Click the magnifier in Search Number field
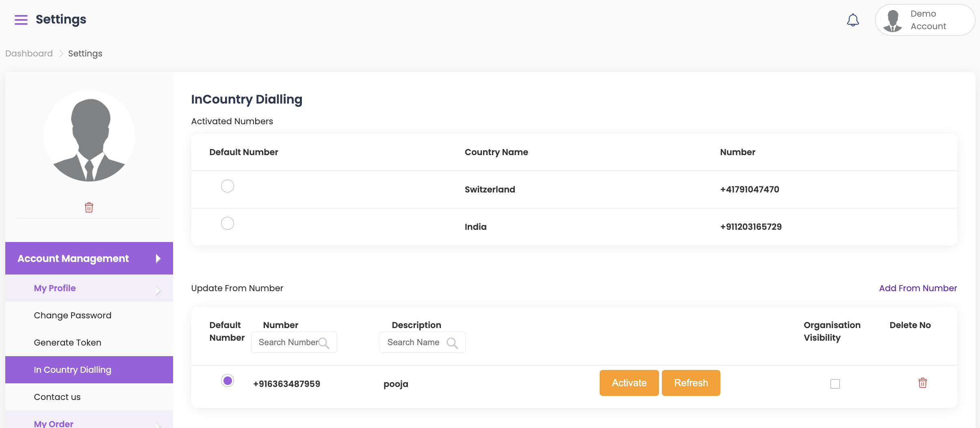The width and height of the screenshot is (980, 428). pos(324,343)
